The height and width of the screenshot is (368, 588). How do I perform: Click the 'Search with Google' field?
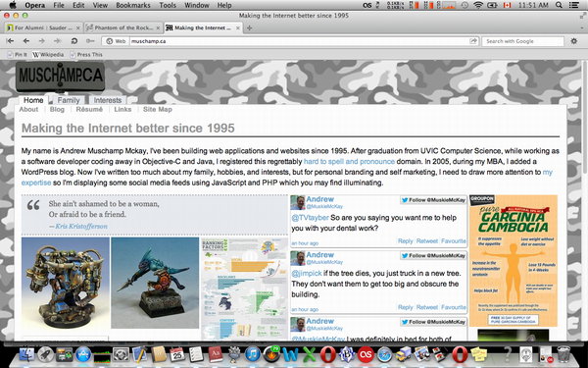(523, 41)
